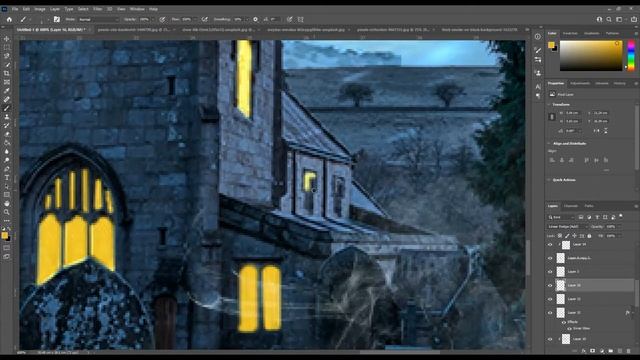The image size is (640, 360).
Task: Switch to the Adjustments tab
Action: pos(580,83)
